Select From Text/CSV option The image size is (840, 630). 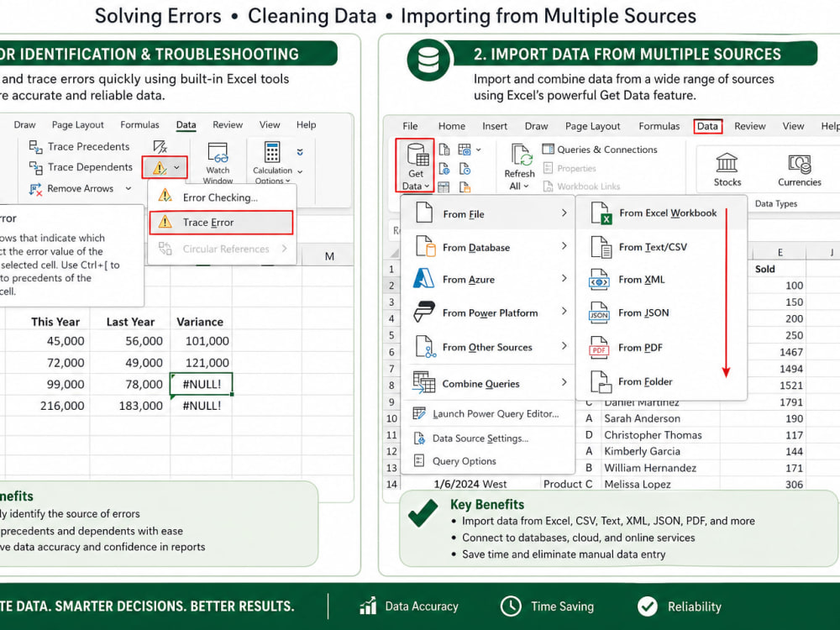pyautogui.click(x=661, y=247)
